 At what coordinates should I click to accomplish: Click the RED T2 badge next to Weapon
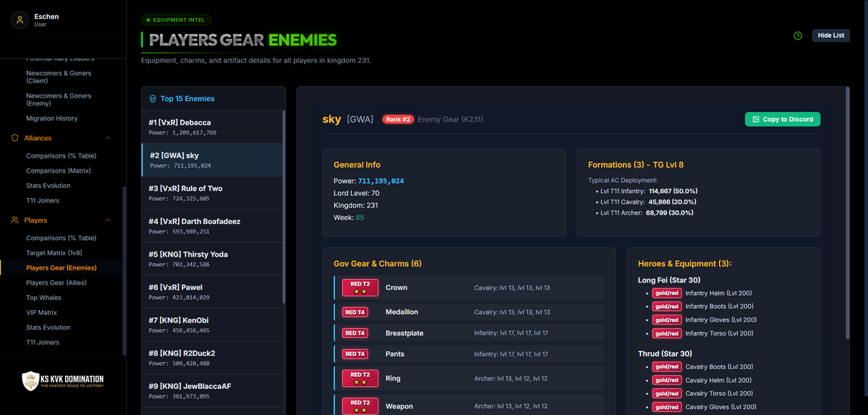click(360, 406)
